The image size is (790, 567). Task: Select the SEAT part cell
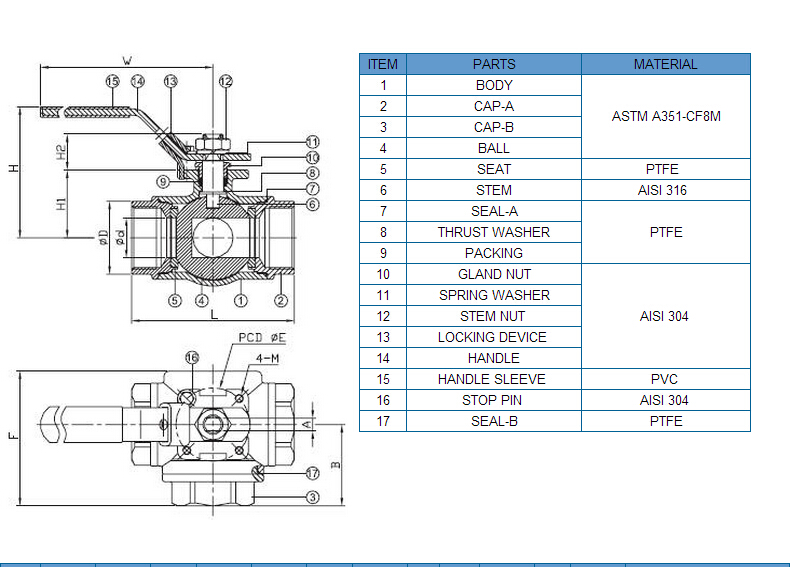494,169
